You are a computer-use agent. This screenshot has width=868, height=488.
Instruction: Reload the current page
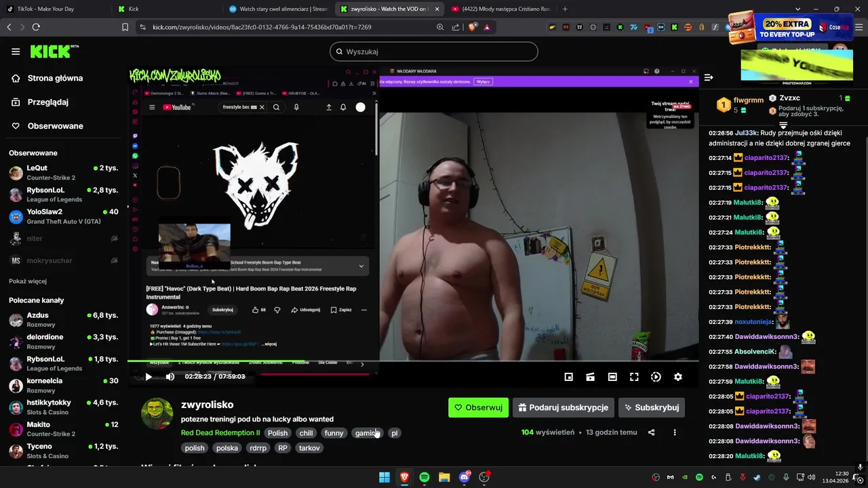coord(36,27)
